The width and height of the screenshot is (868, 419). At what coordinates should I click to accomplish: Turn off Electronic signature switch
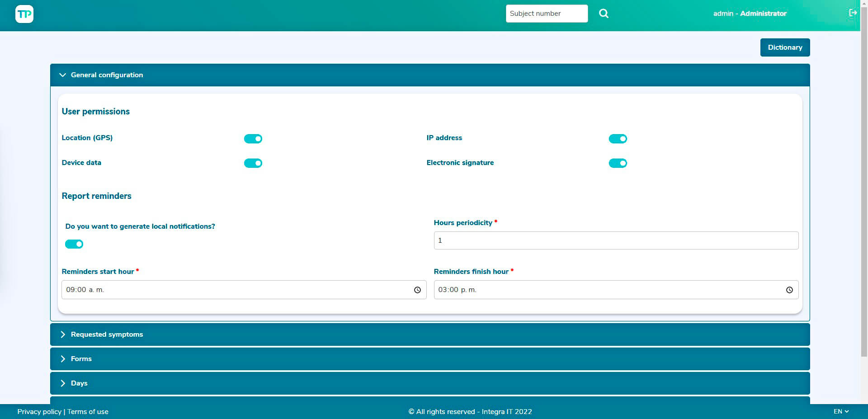[x=618, y=163]
